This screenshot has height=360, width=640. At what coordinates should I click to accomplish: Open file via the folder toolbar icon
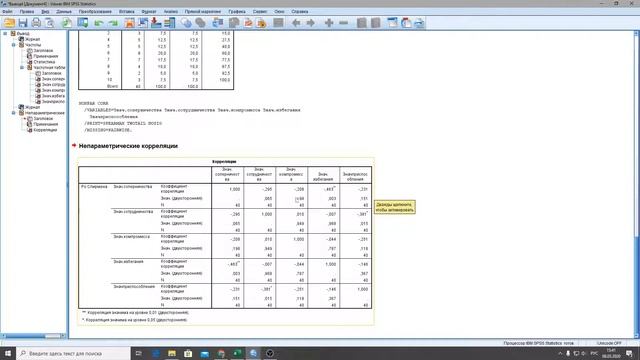pyautogui.click(x=9, y=23)
